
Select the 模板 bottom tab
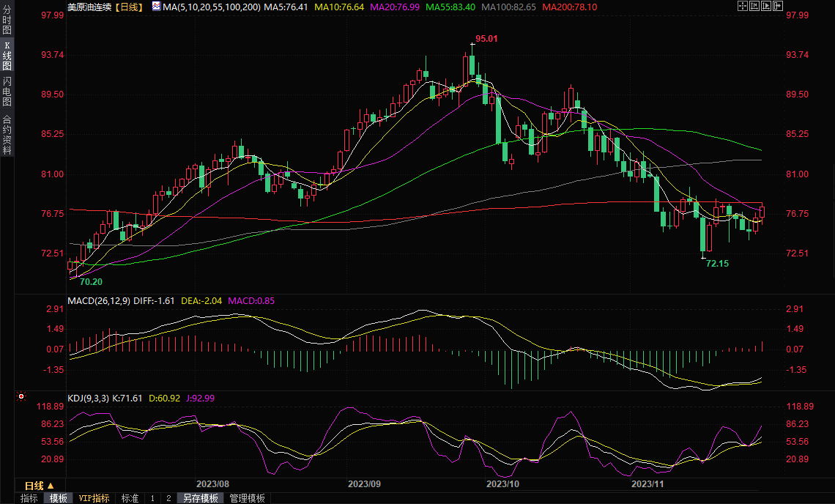[58, 498]
